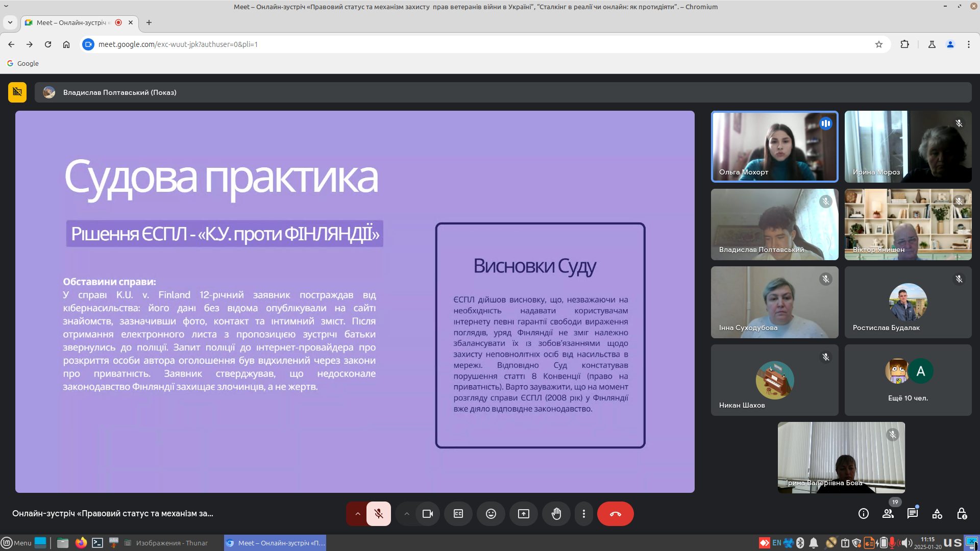Open the participants people panel

[x=888, y=514]
